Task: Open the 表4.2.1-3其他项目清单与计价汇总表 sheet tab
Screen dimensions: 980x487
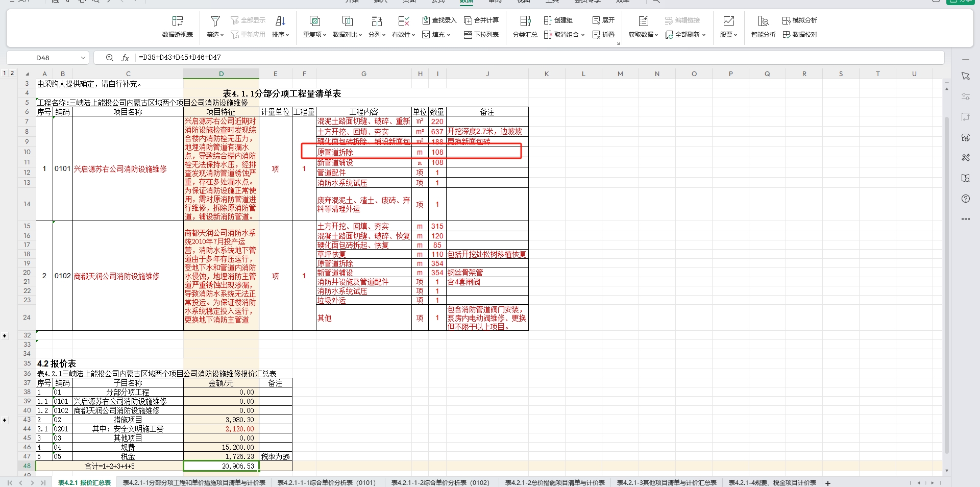Action: coord(667,482)
